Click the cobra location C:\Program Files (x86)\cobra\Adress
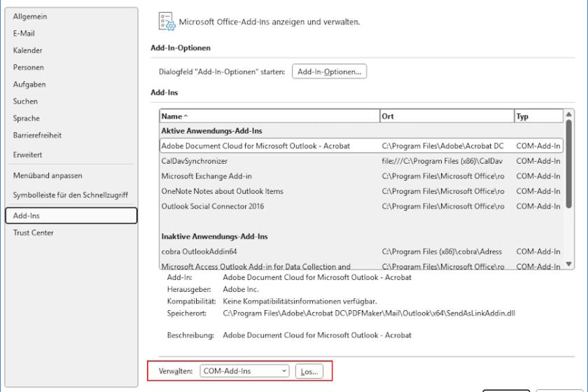 pyautogui.click(x=442, y=252)
